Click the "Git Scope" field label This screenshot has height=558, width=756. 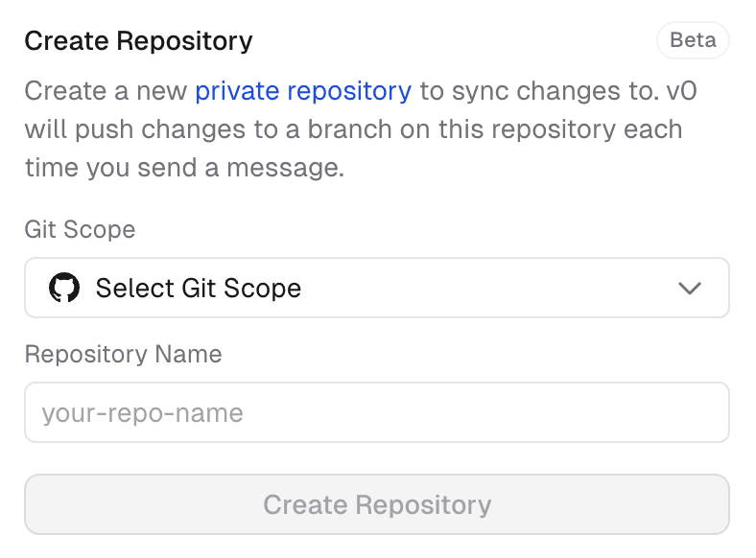[x=80, y=230]
